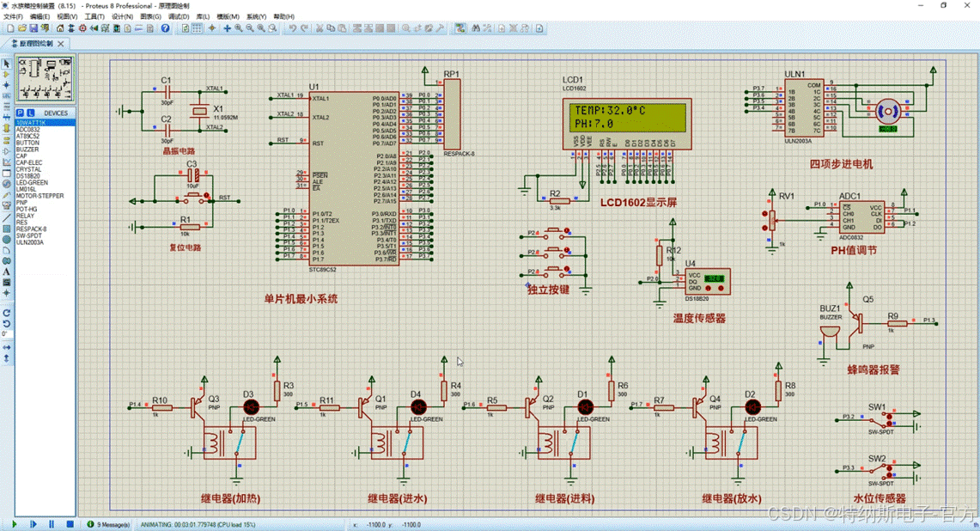Viewport: 980px width, 531px height.
Task: Click the binoculars Search icon
Action: click(x=476, y=28)
